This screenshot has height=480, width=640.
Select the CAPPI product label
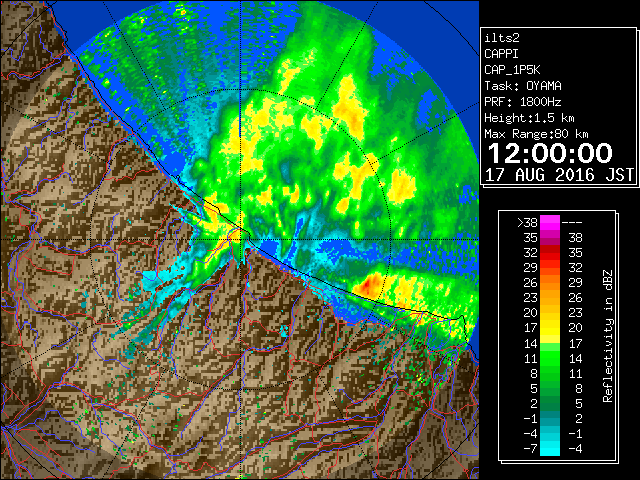(x=501, y=54)
